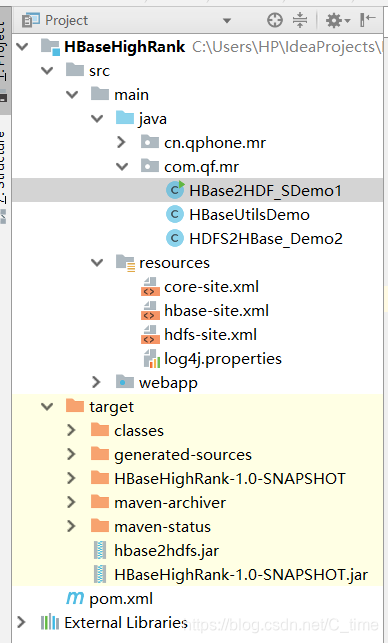Click the hbase2hdfs.jar archive icon
This screenshot has height=643, width=388.
(100, 551)
